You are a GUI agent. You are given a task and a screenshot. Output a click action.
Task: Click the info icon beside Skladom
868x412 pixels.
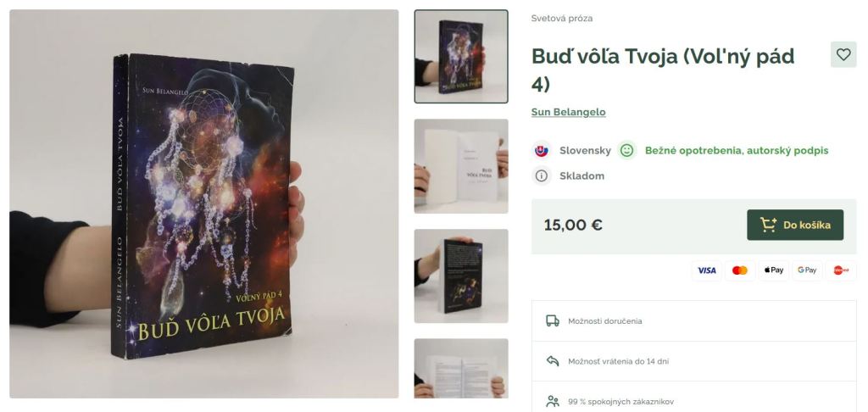(542, 176)
